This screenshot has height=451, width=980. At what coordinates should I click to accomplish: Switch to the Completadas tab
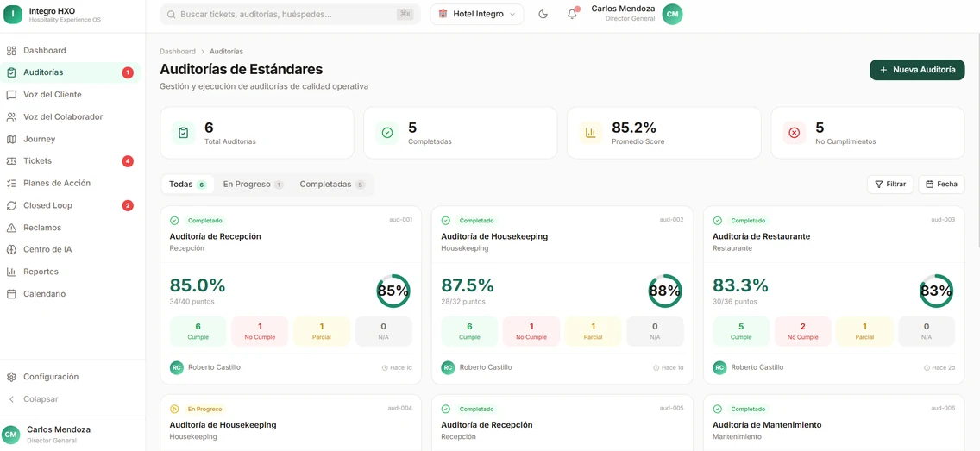point(332,185)
